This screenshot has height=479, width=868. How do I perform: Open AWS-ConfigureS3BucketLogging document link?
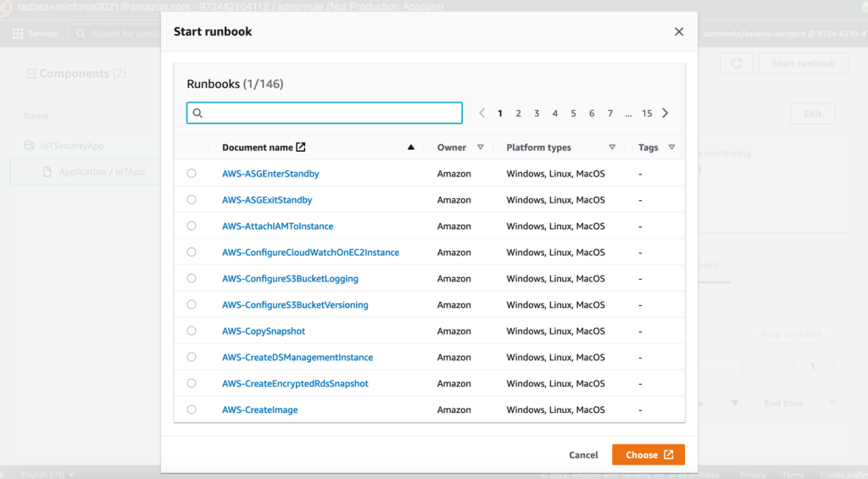point(290,279)
